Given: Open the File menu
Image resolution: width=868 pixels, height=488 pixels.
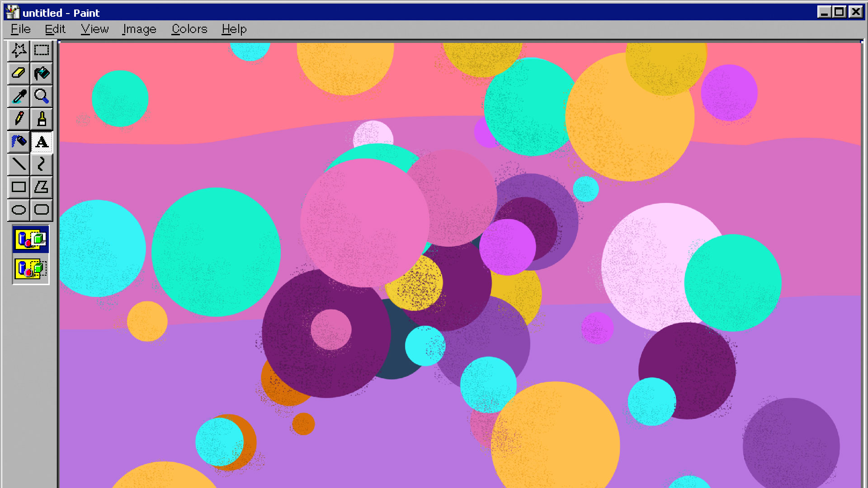Looking at the screenshot, I should pos(20,29).
